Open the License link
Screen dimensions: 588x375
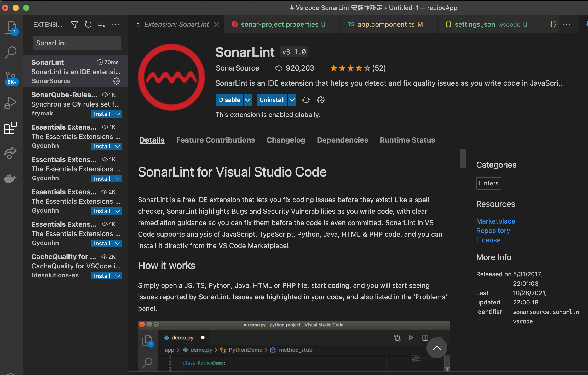(488, 240)
